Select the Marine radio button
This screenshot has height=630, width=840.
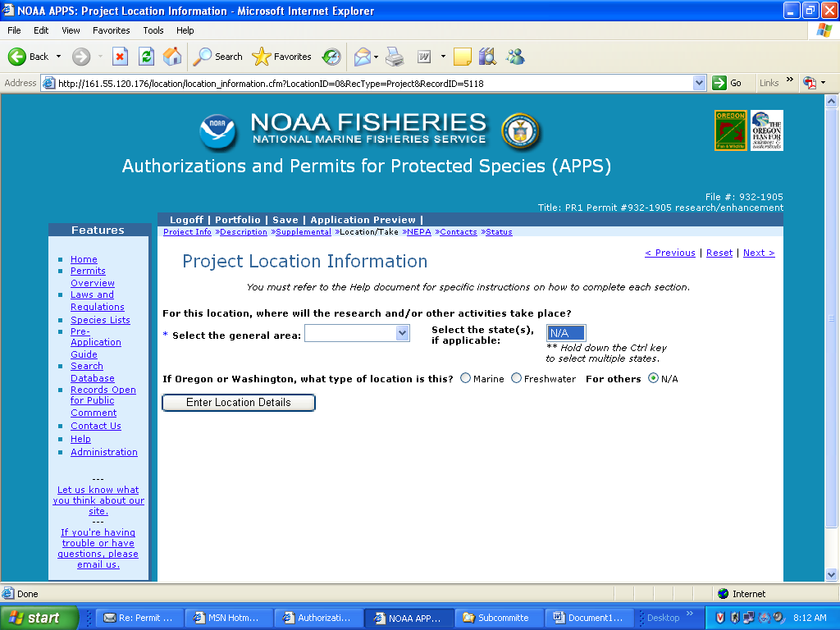pyautogui.click(x=466, y=378)
